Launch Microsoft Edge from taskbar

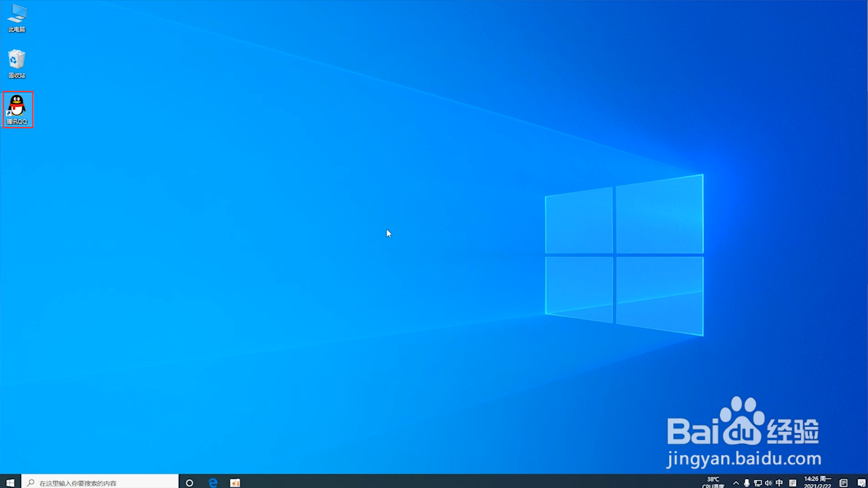(x=213, y=483)
